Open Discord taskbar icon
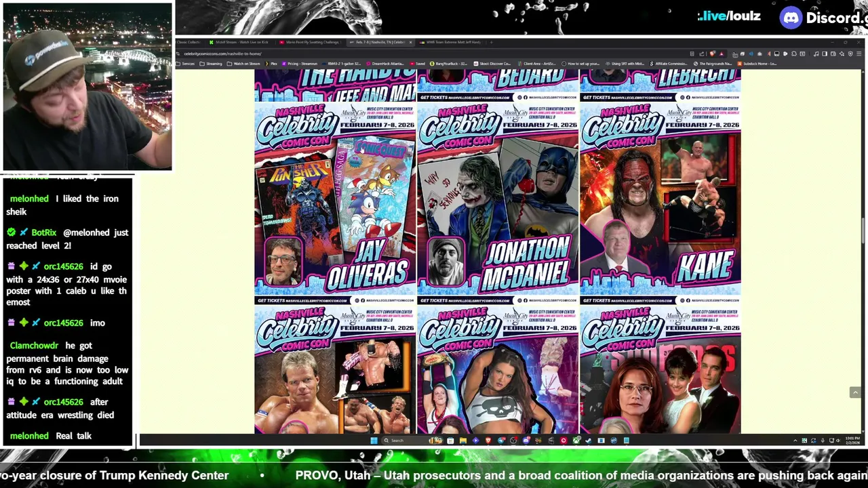 click(526, 441)
